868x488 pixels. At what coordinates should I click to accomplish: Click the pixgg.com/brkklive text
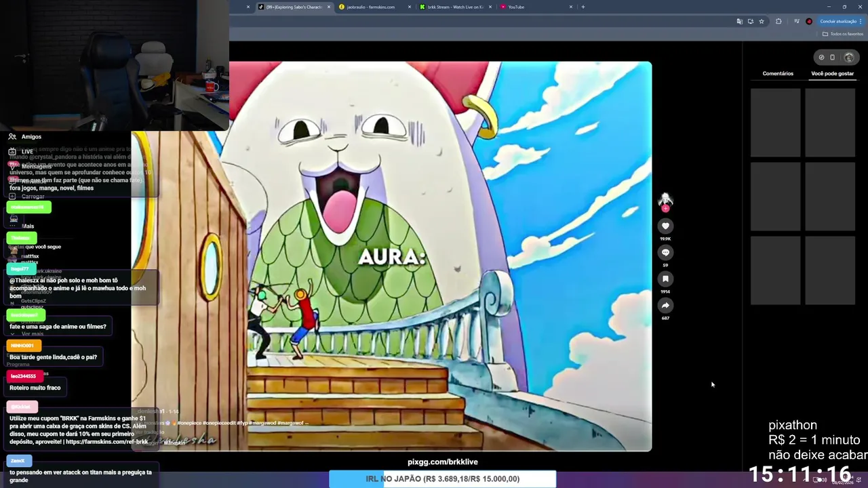[x=443, y=462]
